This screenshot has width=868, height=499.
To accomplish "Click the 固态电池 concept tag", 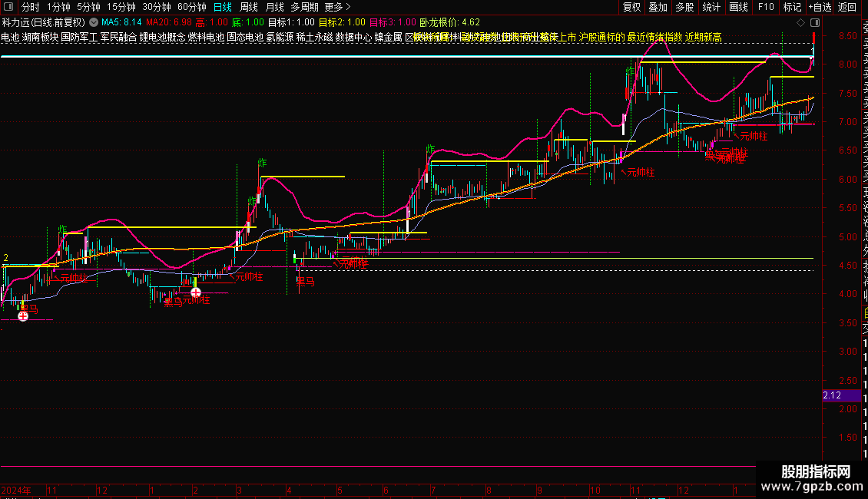I will (x=245, y=37).
